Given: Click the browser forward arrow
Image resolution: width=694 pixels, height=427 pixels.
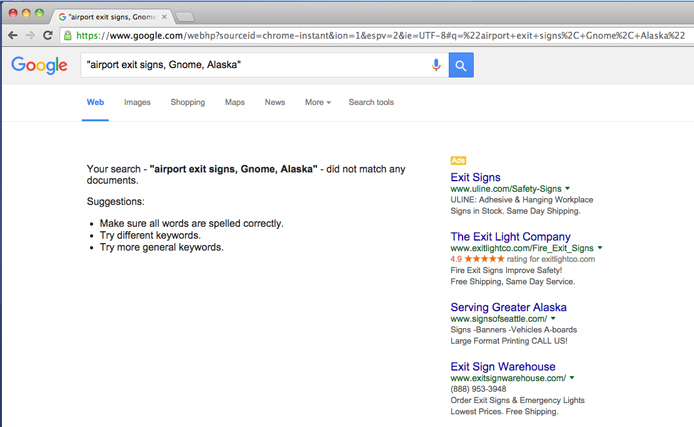Looking at the screenshot, I should pos(29,35).
